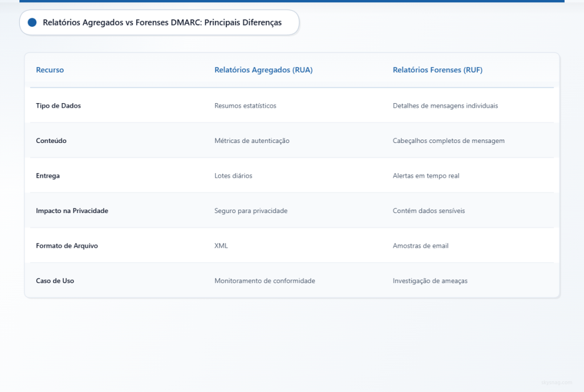Select the Relatórios Forenses (RUF) column header
584x392 pixels.
pyautogui.click(x=438, y=70)
